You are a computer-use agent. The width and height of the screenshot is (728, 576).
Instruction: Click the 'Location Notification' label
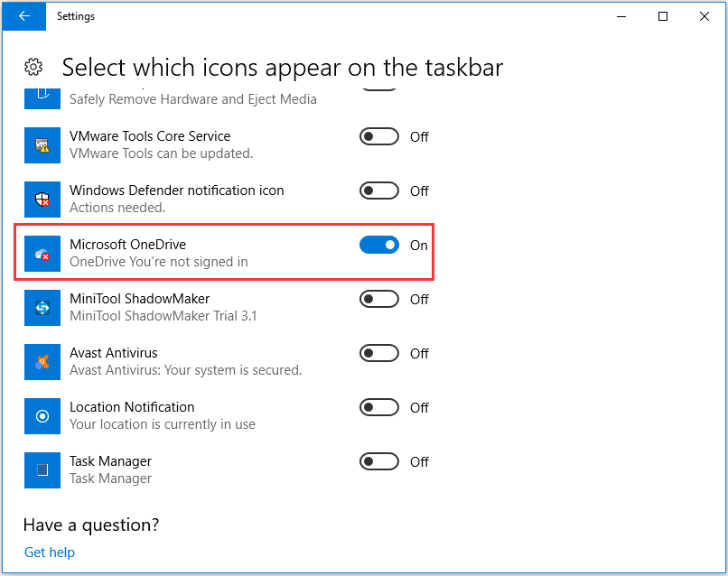(132, 407)
